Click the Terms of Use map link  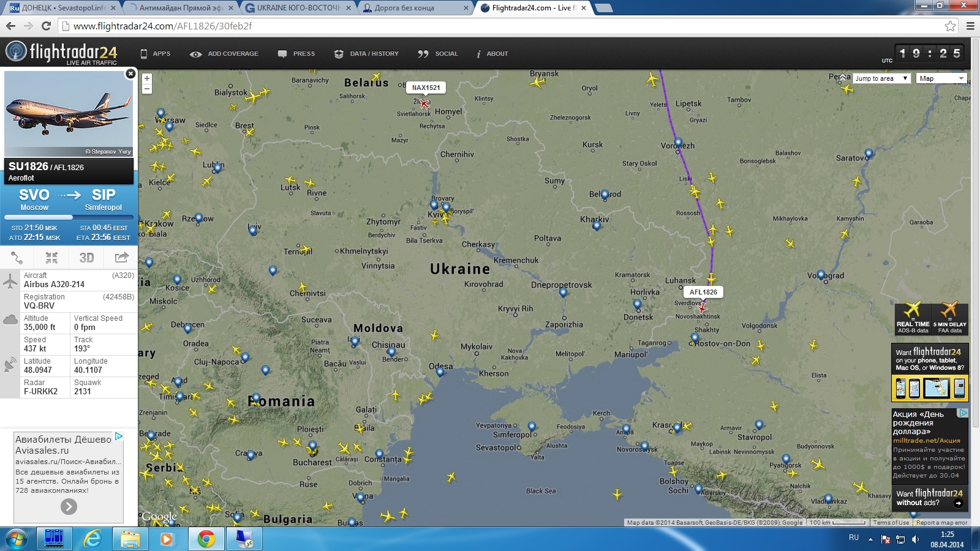coord(891,523)
